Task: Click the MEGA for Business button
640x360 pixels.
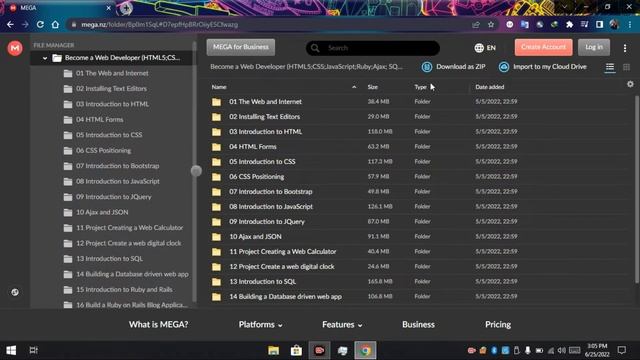Action: 241,47
